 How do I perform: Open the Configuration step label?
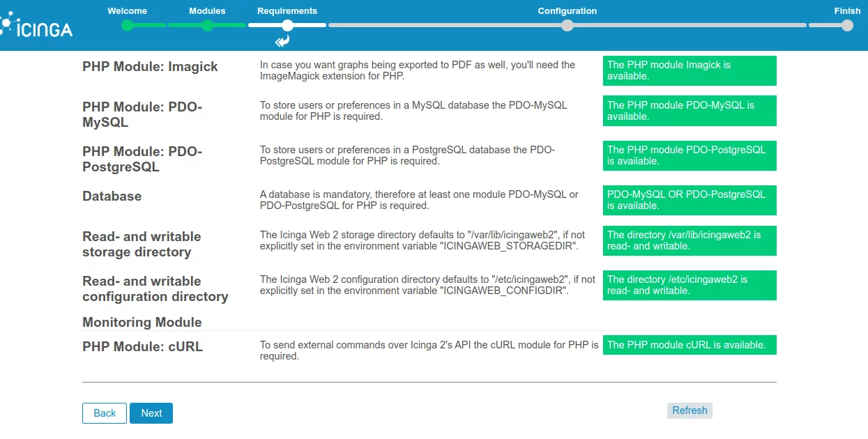click(568, 11)
